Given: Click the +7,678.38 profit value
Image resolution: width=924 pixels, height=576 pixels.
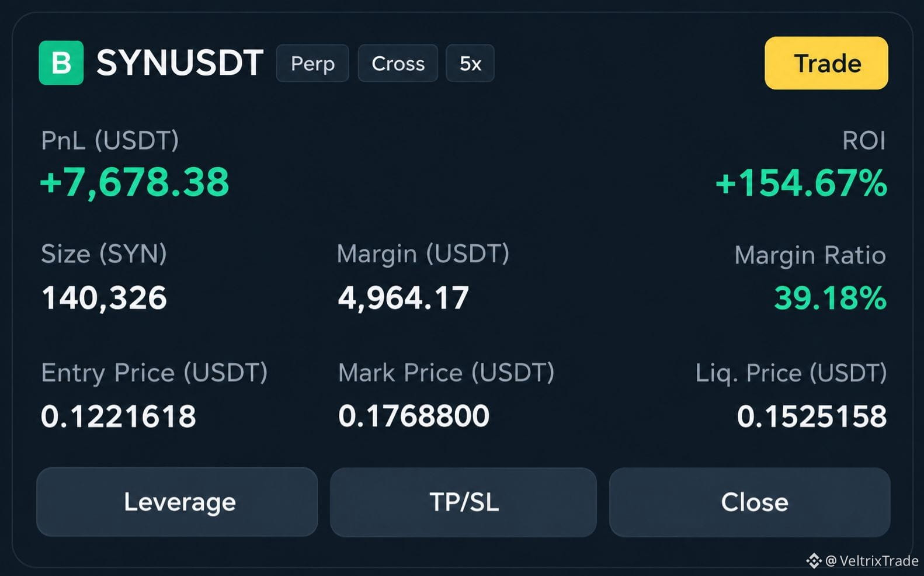Looking at the screenshot, I should (x=134, y=182).
